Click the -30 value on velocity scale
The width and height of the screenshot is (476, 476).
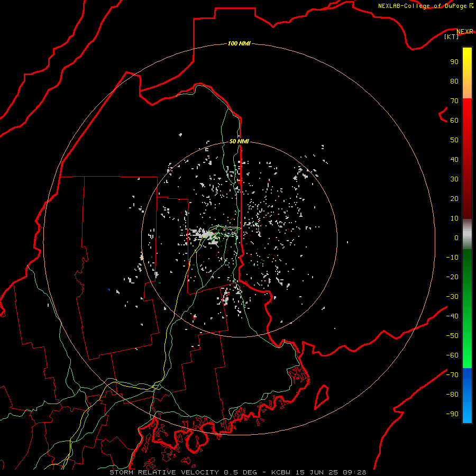(x=452, y=297)
